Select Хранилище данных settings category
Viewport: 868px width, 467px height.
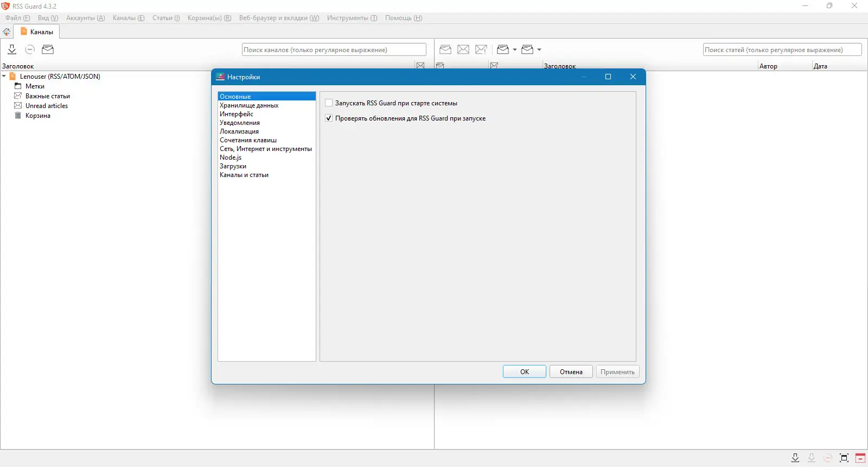(266, 105)
